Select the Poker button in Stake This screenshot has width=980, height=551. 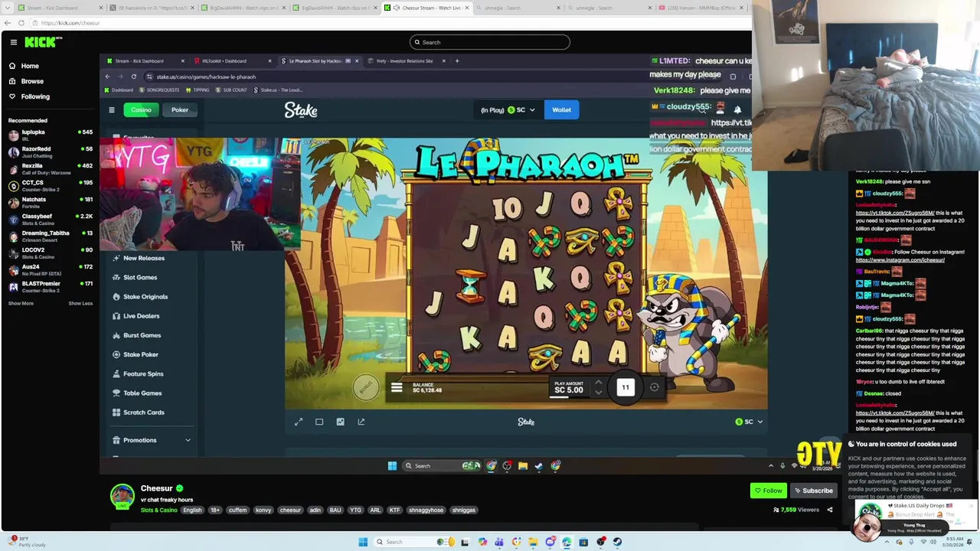(x=180, y=109)
